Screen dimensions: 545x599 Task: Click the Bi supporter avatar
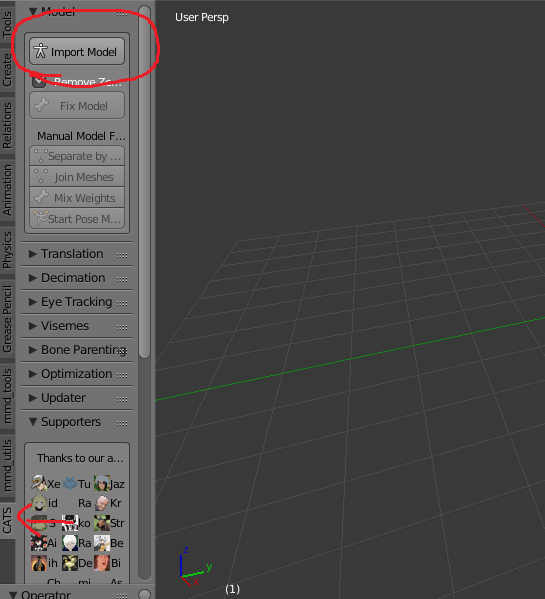click(102, 563)
